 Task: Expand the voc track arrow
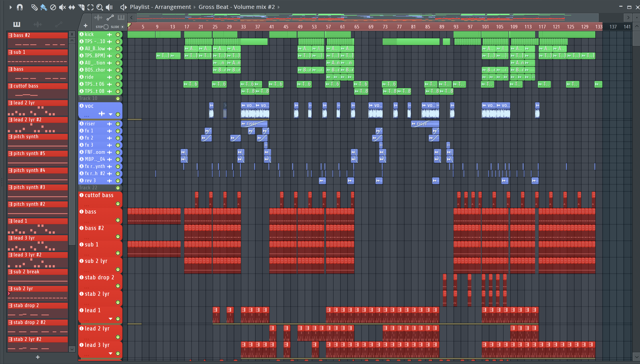tap(110, 114)
